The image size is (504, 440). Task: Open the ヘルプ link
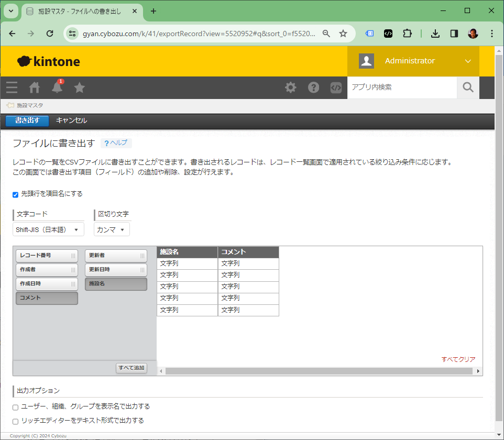coord(116,142)
